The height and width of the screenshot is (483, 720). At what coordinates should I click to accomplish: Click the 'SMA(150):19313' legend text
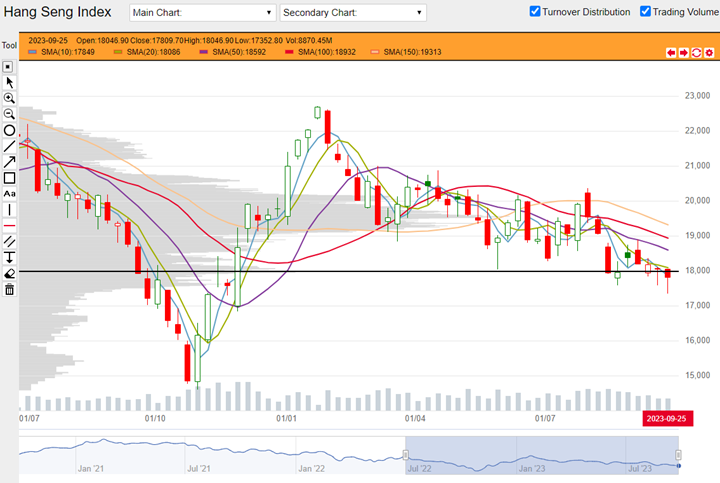[412, 52]
